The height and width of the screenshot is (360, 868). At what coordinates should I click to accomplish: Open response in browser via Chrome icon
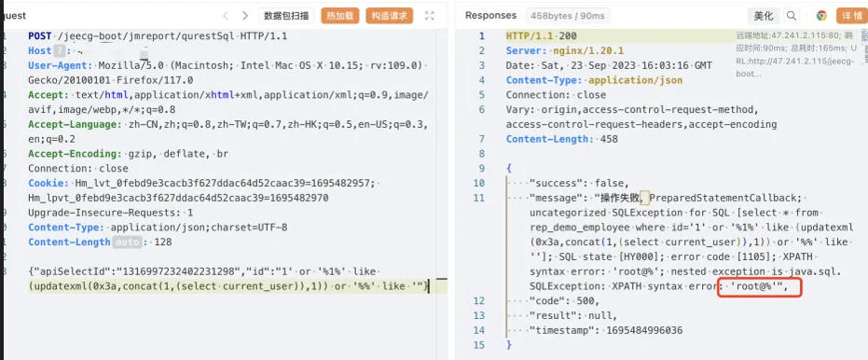coord(821,16)
